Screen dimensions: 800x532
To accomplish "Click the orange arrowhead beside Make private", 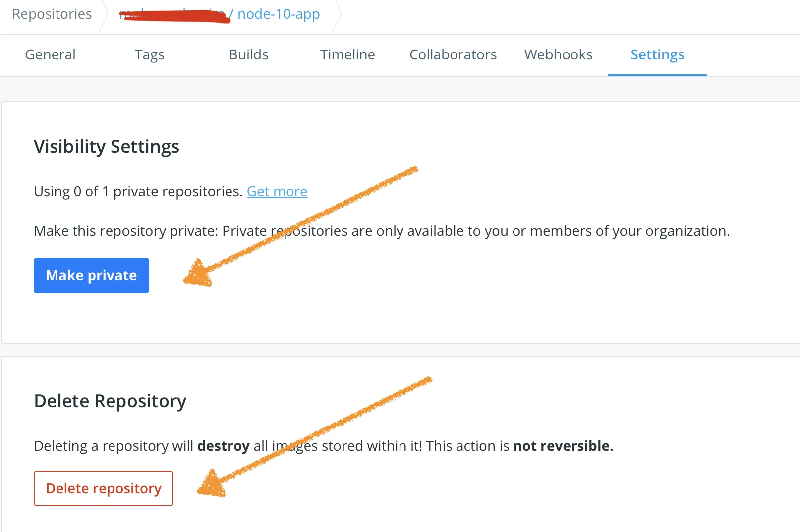I will click(x=199, y=274).
